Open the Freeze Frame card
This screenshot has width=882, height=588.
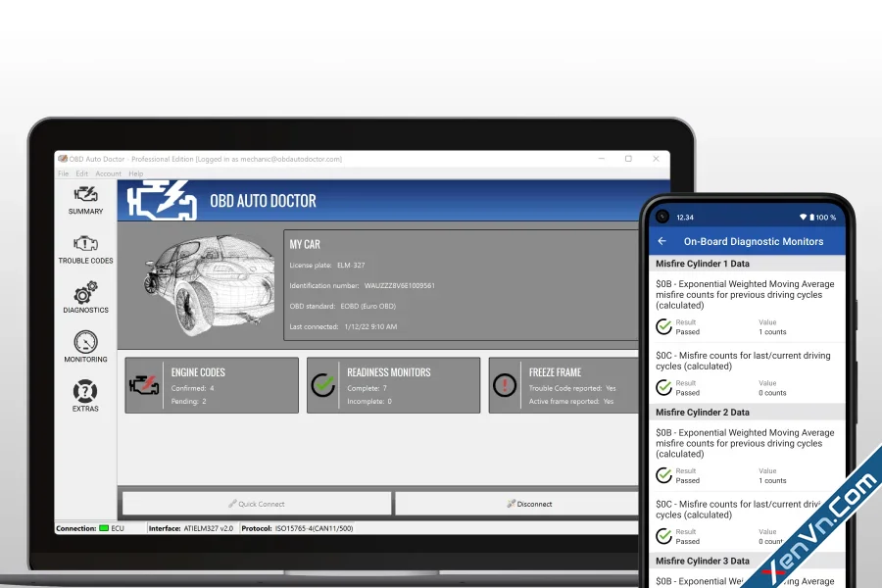(x=564, y=385)
